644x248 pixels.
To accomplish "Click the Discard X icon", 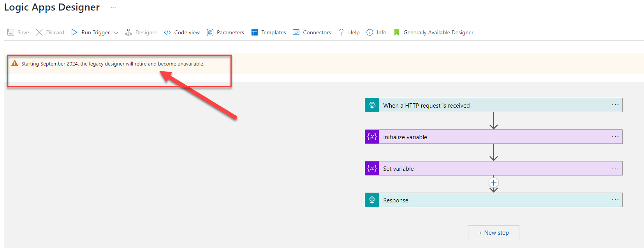I will [x=39, y=32].
